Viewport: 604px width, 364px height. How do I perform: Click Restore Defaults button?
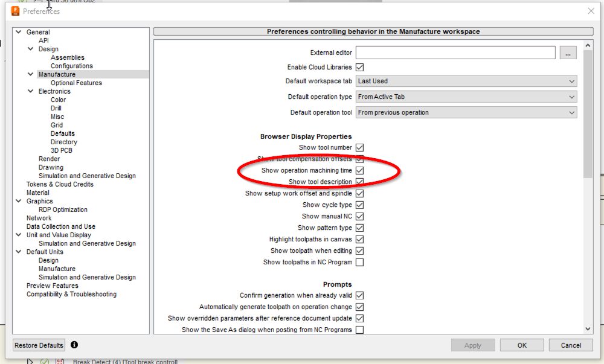pyautogui.click(x=39, y=345)
